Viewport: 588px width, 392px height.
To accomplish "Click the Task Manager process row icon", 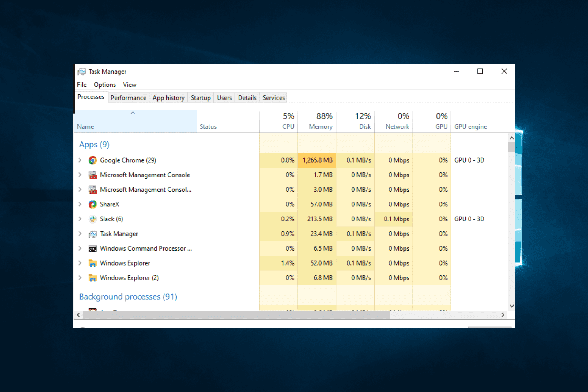I will coord(92,234).
